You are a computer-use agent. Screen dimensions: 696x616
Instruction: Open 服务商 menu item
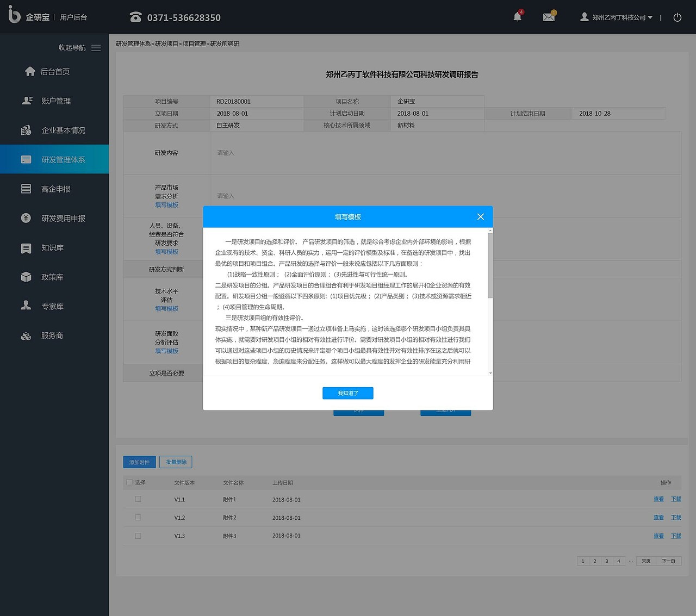[x=52, y=335]
